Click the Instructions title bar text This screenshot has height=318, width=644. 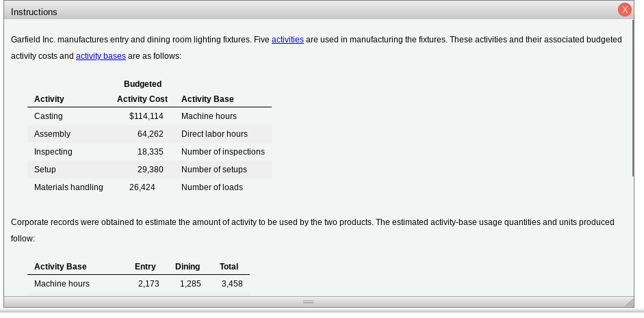tap(34, 12)
